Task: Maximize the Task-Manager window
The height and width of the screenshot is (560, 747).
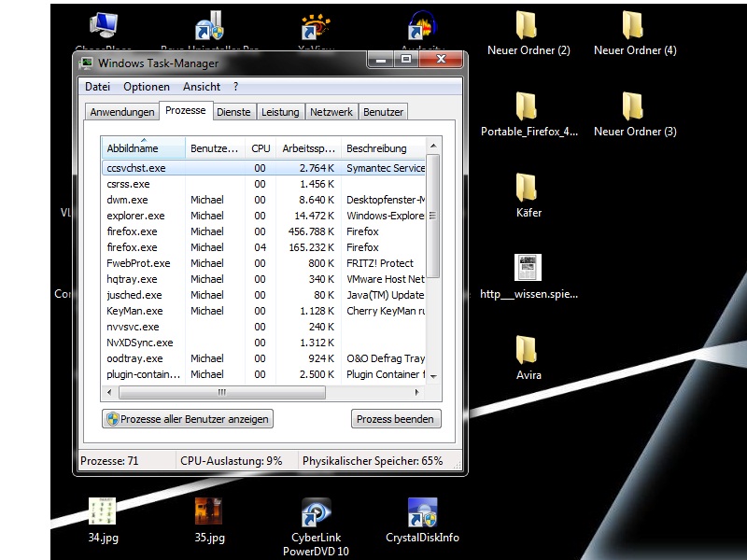Action: pyautogui.click(x=406, y=59)
